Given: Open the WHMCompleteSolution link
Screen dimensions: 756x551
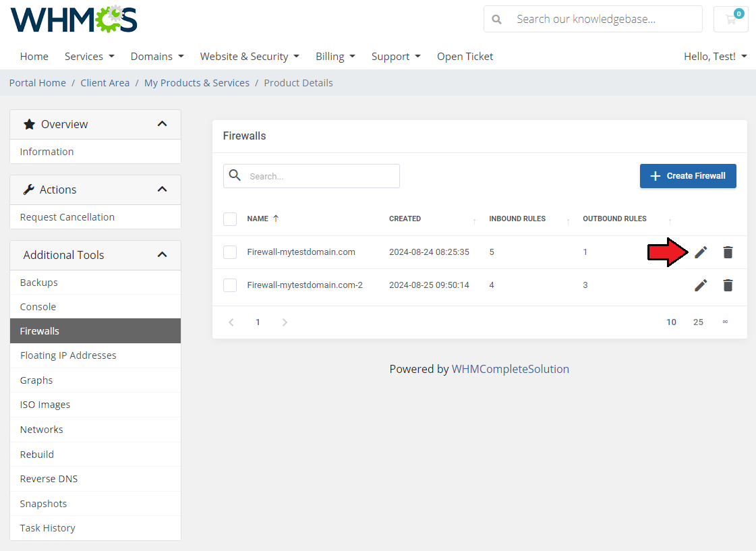Looking at the screenshot, I should [510, 369].
